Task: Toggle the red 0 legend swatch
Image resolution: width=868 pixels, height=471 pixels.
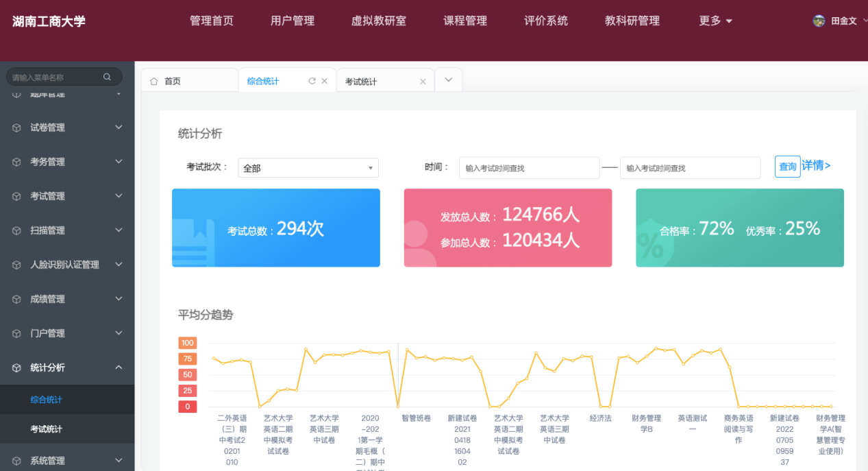Action: click(x=188, y=407)
